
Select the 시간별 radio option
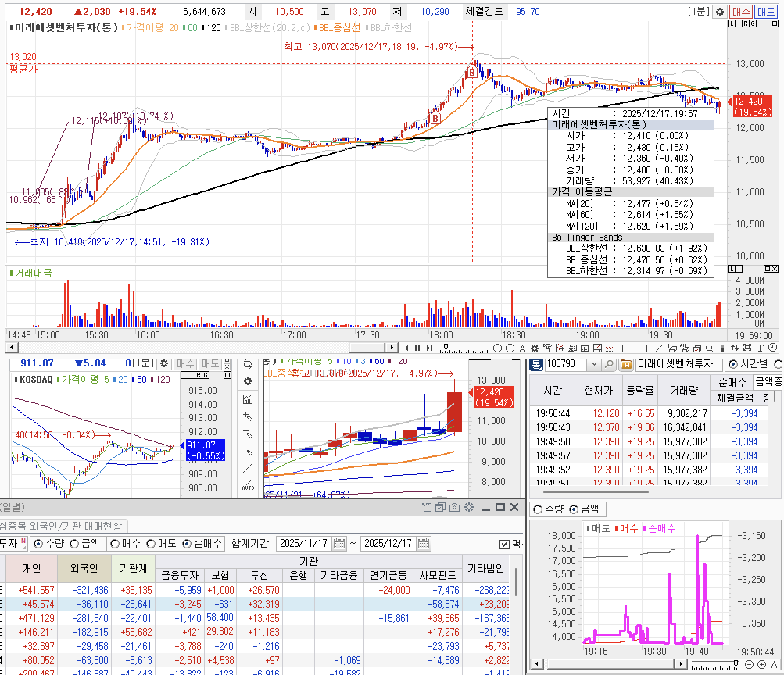point(733,364)
